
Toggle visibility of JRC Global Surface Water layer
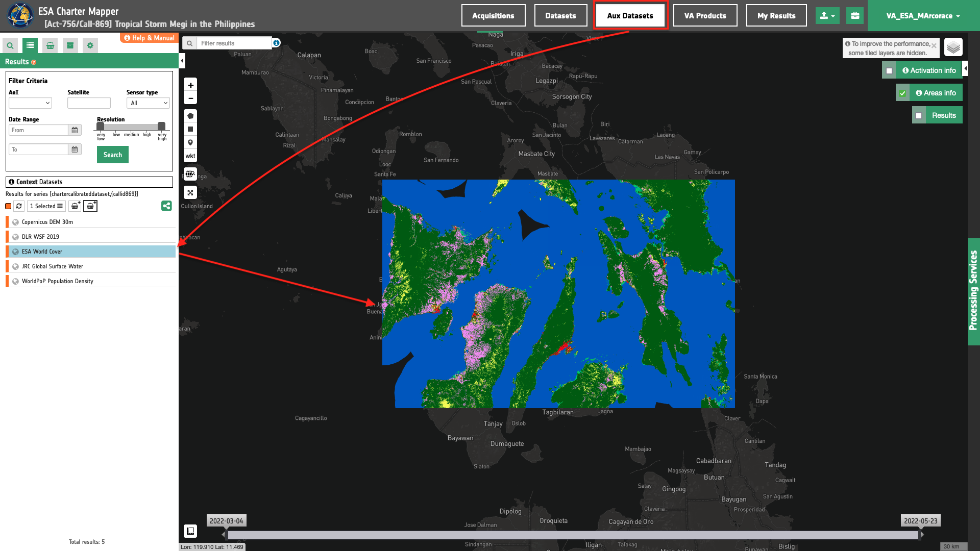click(15, 266)
